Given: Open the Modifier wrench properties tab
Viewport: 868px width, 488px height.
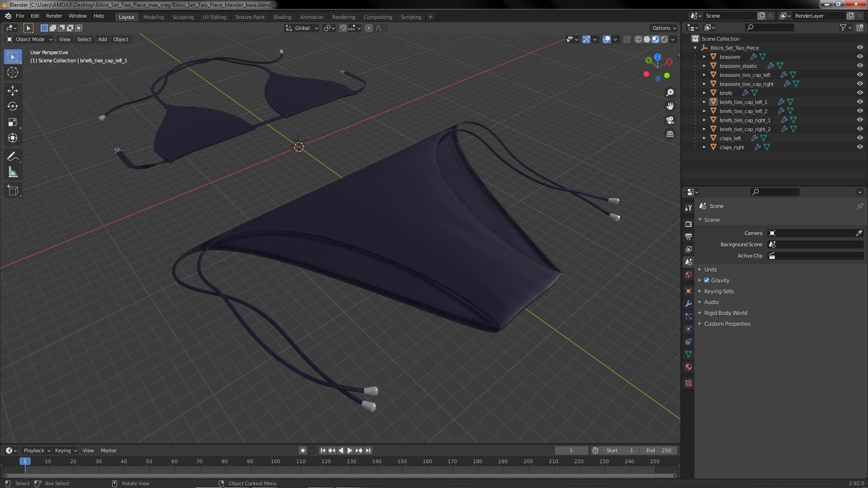Looking at the screenshot, I should tap(689, 304).
